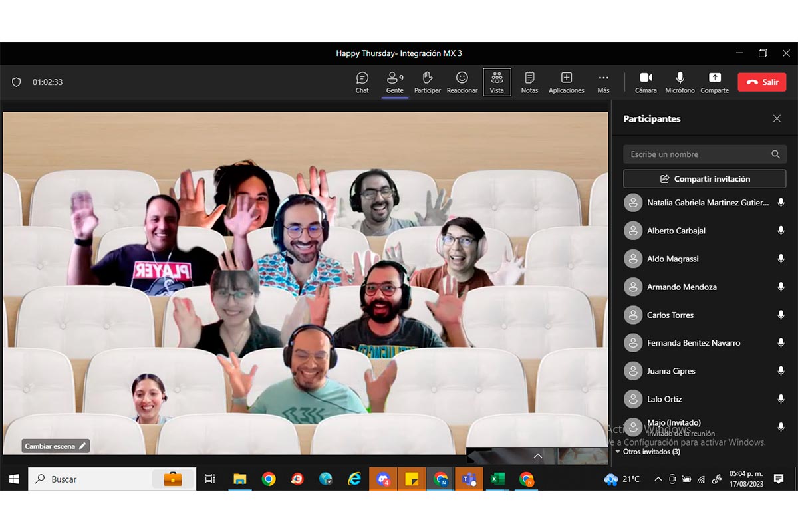Screen dimensions: 798x532
Task: Open the Chat panel
Action: 362,82
